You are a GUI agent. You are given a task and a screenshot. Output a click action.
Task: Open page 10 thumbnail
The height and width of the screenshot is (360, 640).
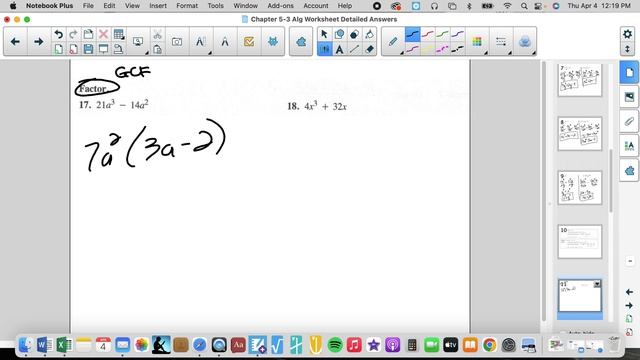(580, 242)
